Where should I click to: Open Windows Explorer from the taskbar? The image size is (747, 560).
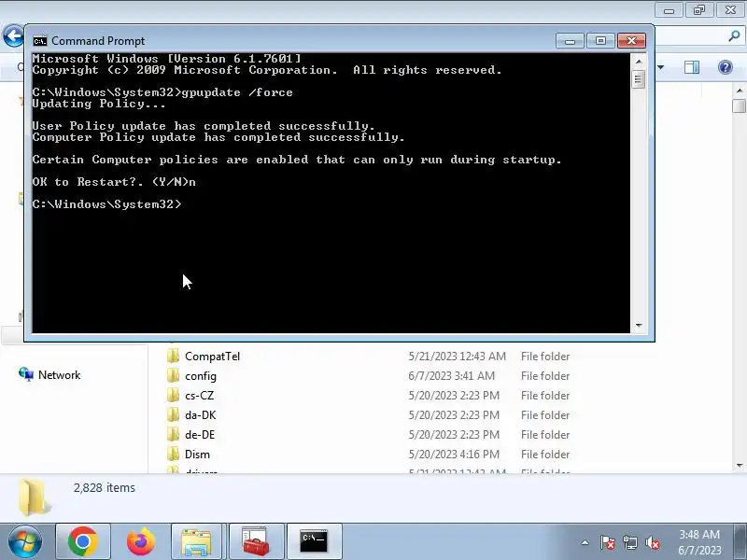coord(196,541)
